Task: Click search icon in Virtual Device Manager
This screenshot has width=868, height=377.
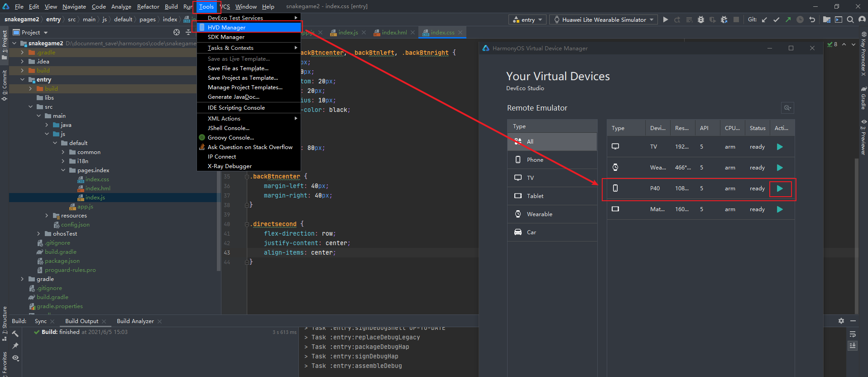Action: [x=787, y=108]
